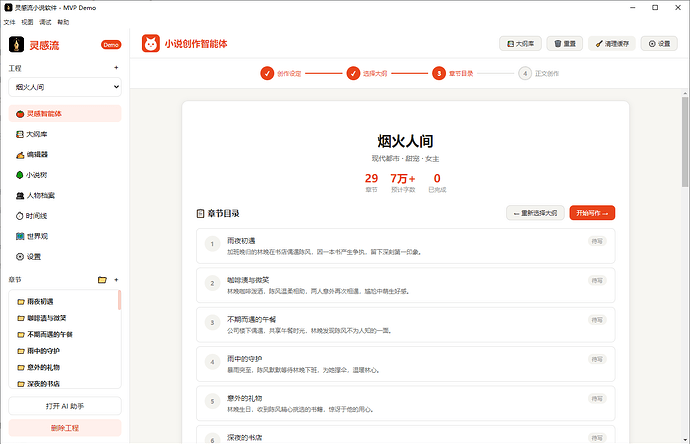Click the 重新选择大纲 button

536,213
